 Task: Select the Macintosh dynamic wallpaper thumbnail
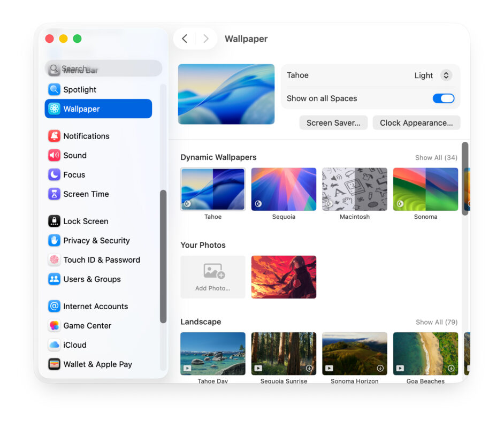click(x=355, y=189)
